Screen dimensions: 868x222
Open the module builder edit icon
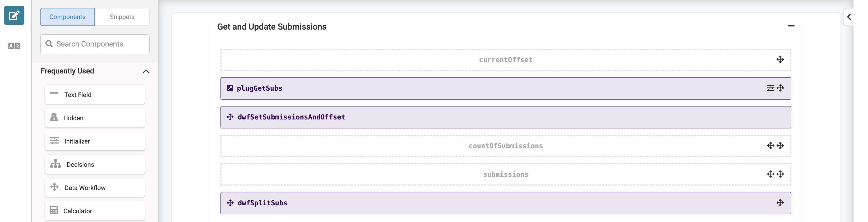coord(14,15)
